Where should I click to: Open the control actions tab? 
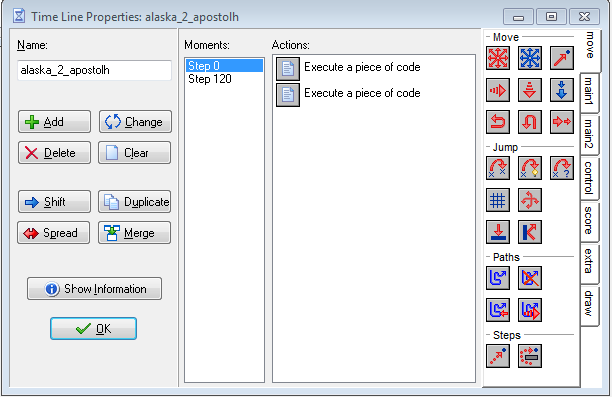589,178
